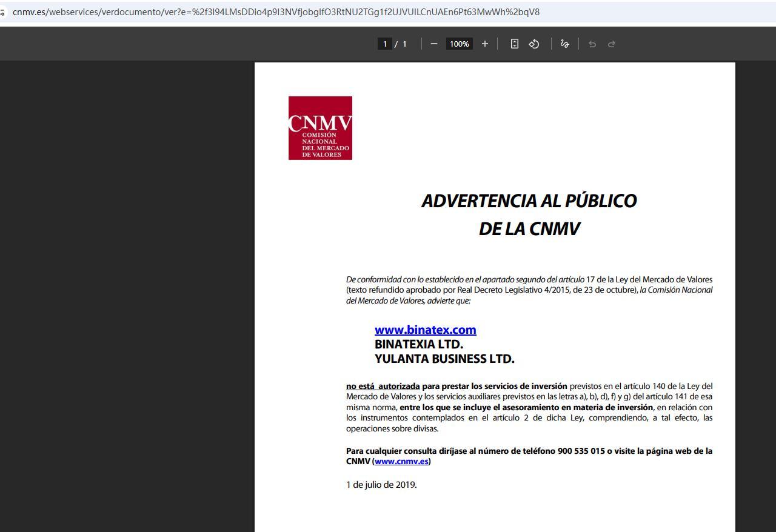Rotate the PDF counterclockwise

[534, 44]
